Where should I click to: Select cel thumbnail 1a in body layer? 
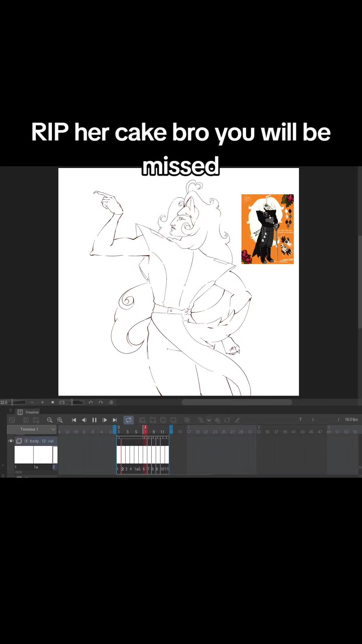[x=43, y=455]
